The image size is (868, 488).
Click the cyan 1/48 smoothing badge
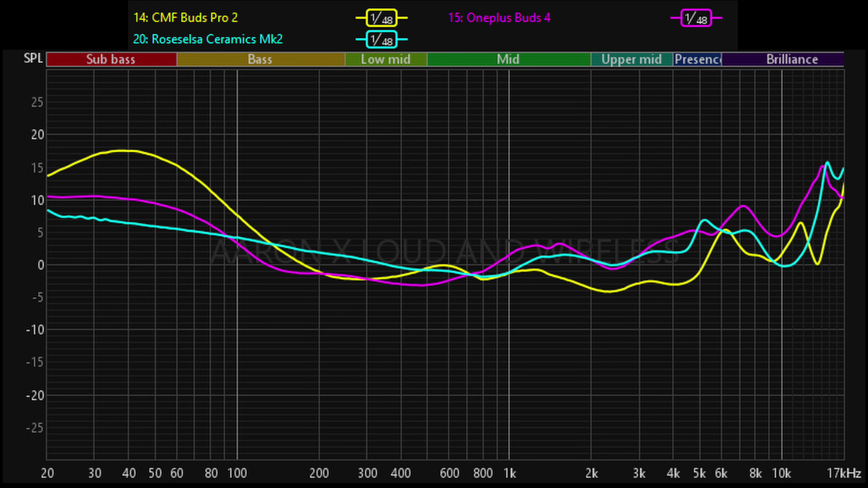click(381, 39)
